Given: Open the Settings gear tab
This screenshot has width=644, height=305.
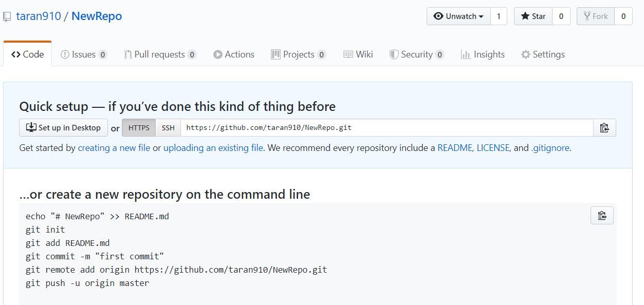Looking at the screenshot, I should (543, 54).
